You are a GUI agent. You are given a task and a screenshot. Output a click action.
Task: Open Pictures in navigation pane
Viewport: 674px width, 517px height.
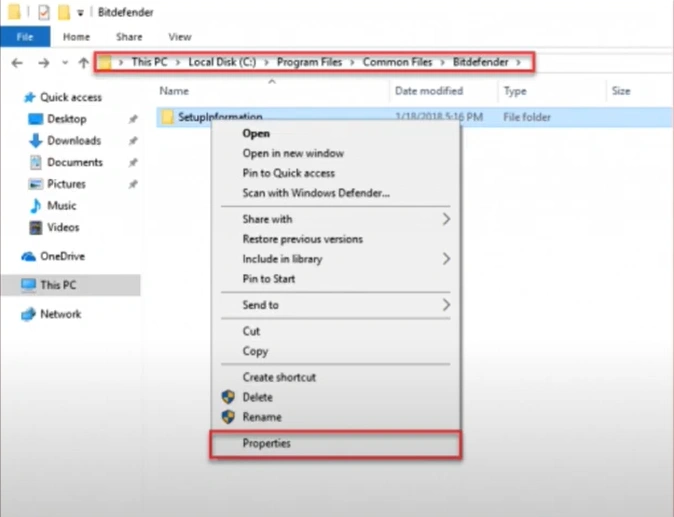(66, 184)
